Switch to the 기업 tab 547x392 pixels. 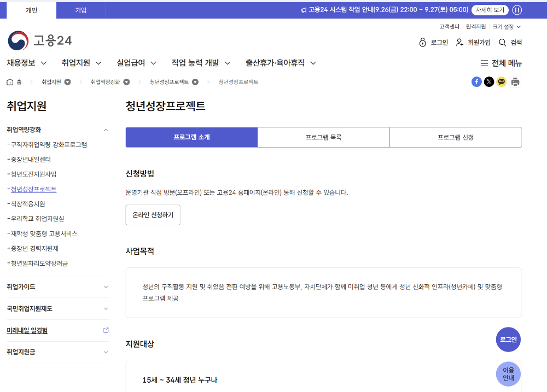click(x=81, y=10)
